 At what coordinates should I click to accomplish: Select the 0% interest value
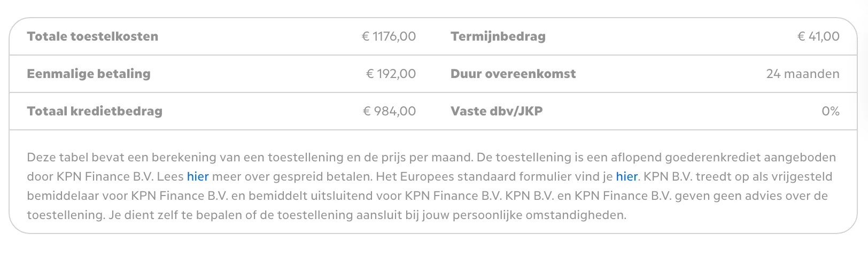pos(831,112)
